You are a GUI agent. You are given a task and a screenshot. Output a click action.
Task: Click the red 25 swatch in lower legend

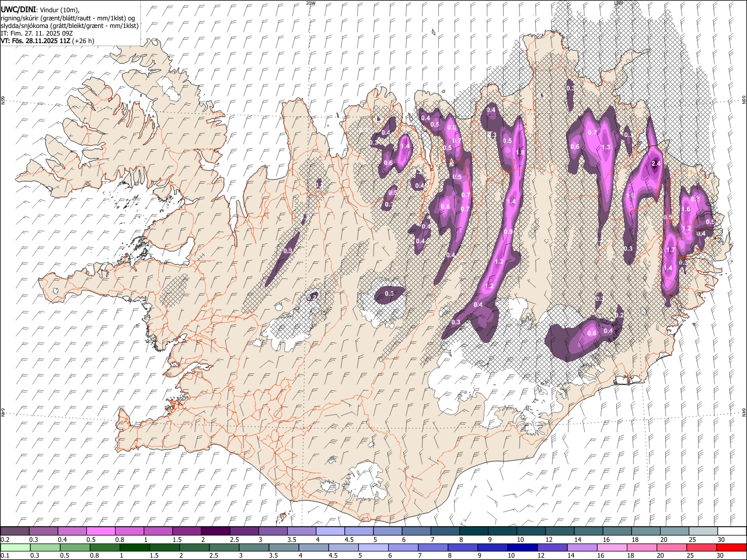click(x=701, y=547)
